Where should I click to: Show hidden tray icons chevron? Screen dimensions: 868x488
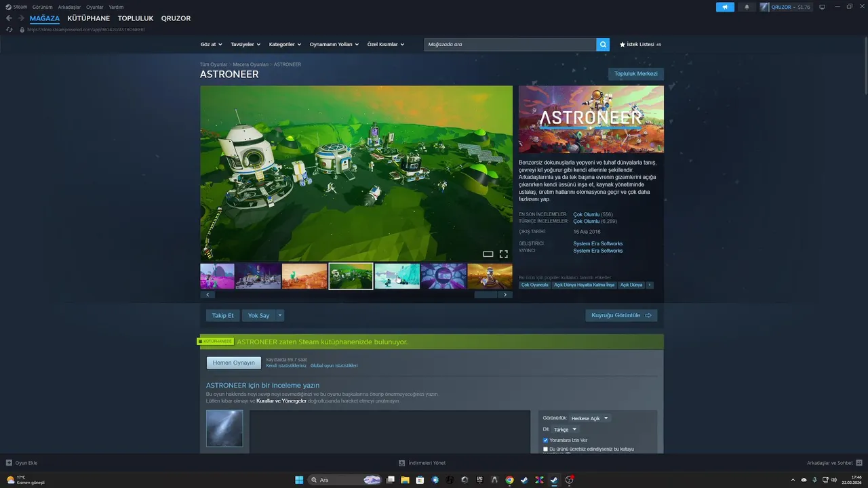[793, 480]
